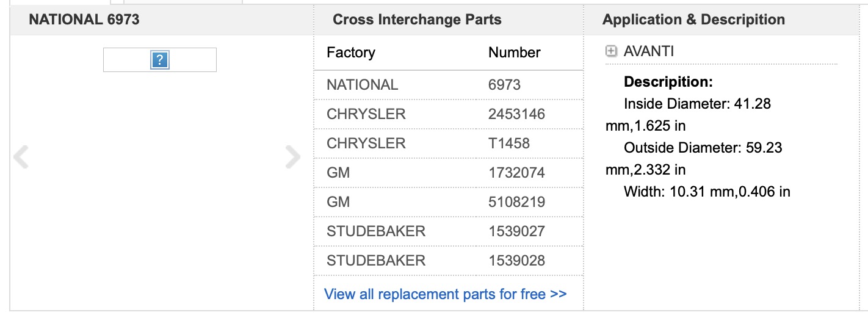Go to previous image with left chevron
Viewport: 868px width, 315px height.
21,157
